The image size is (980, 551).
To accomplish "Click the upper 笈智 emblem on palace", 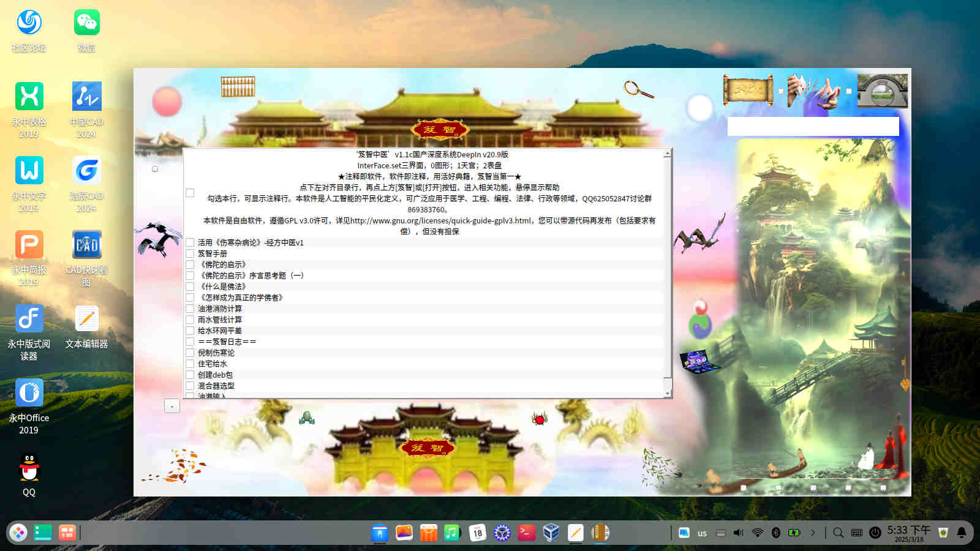I will click(x=439, y=129).
